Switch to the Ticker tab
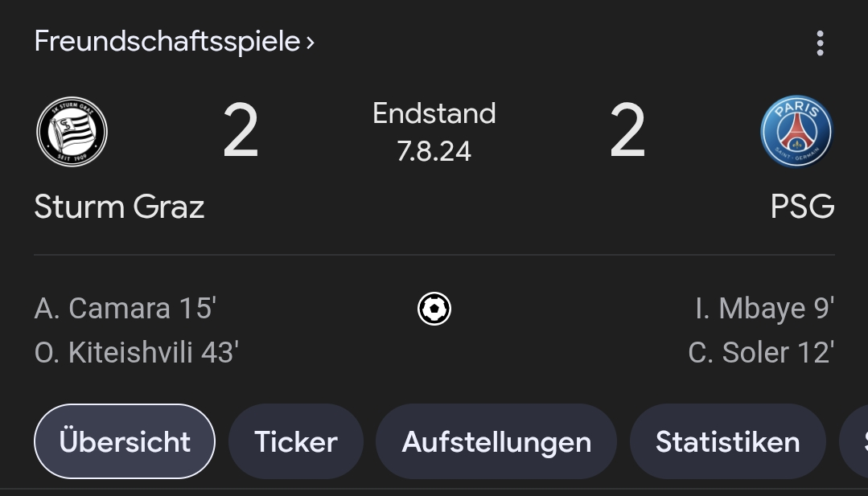Image resolution: width=868 pixels, height=496 pixels. point(295,441)
